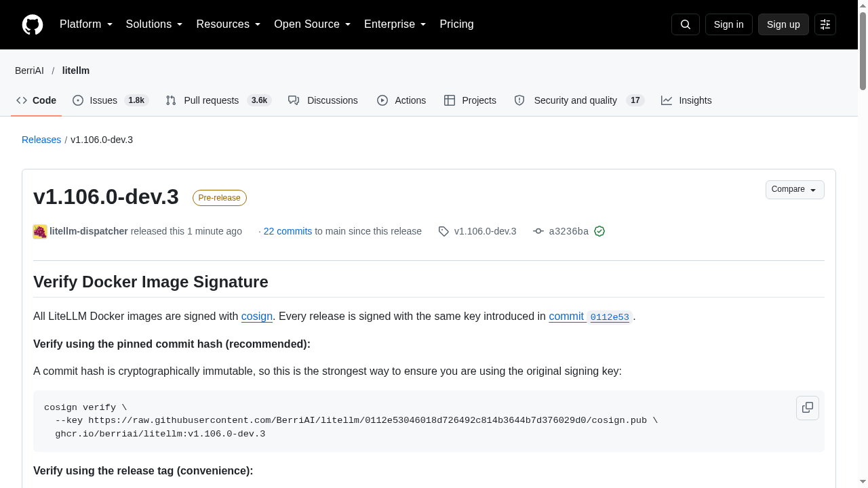Screen dimensions: 868x488
Task: Follow the cosign link
Action: (x=257, y=316)
